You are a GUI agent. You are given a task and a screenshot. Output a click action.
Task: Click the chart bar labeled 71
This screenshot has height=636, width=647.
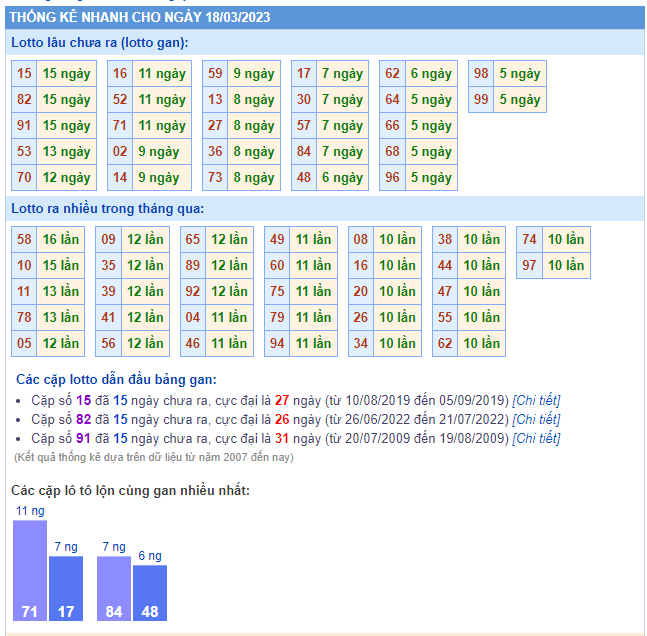point(29,571)
